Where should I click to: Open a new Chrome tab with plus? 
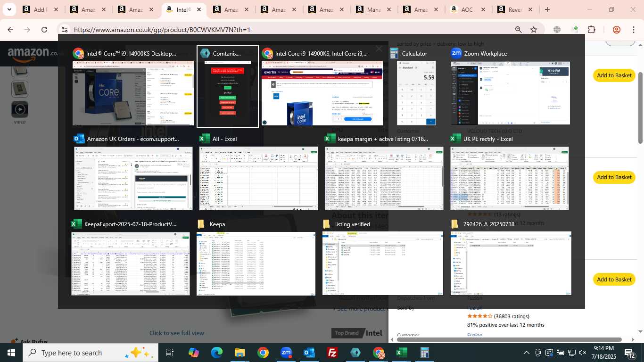point(547,9)
